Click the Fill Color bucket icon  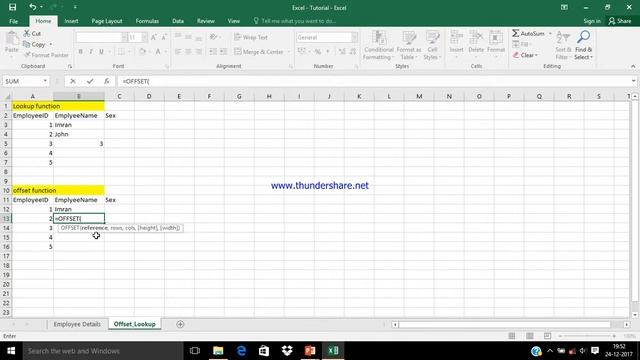point(142,51)
